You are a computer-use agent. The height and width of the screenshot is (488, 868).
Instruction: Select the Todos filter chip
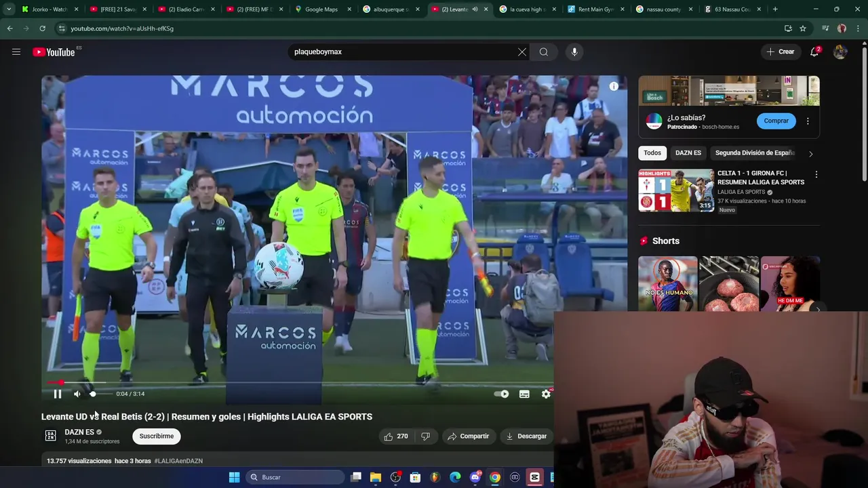[652, 153]
